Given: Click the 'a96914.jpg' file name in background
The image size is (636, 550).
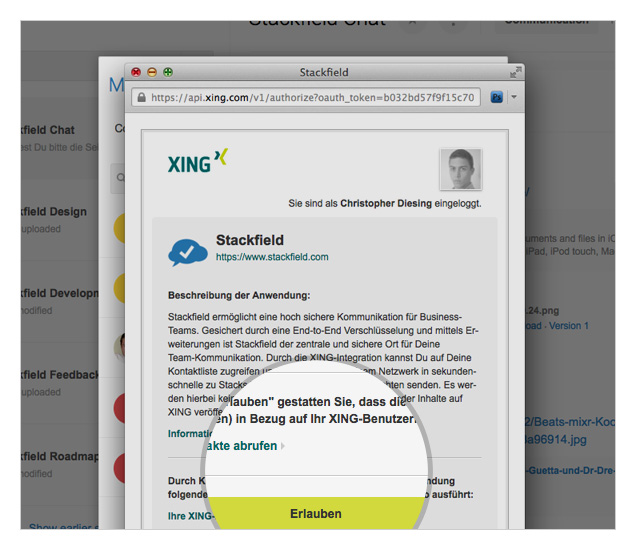Looking at the screenshot, I should (x=556, y=440).
